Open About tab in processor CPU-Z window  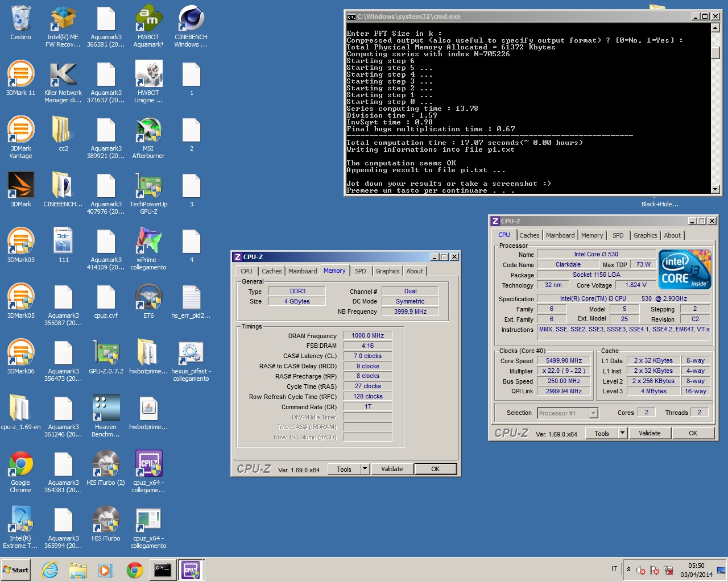672,235
